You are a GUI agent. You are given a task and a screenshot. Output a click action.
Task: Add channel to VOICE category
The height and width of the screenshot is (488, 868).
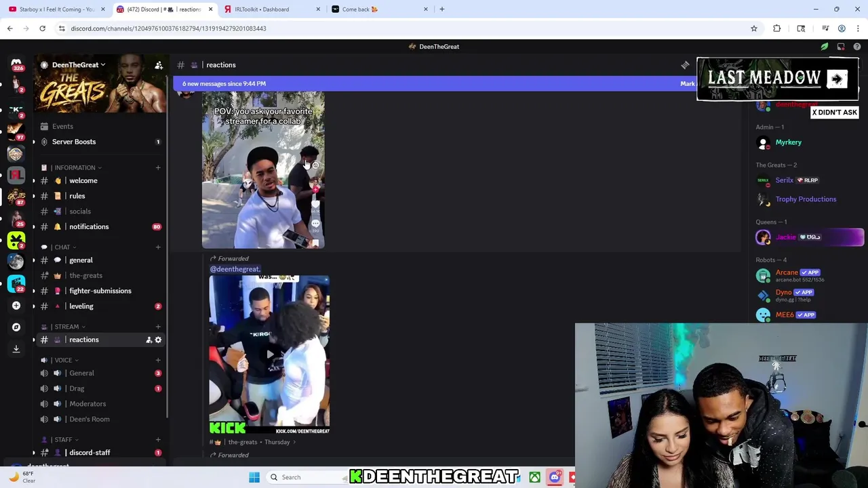[158, 360]
